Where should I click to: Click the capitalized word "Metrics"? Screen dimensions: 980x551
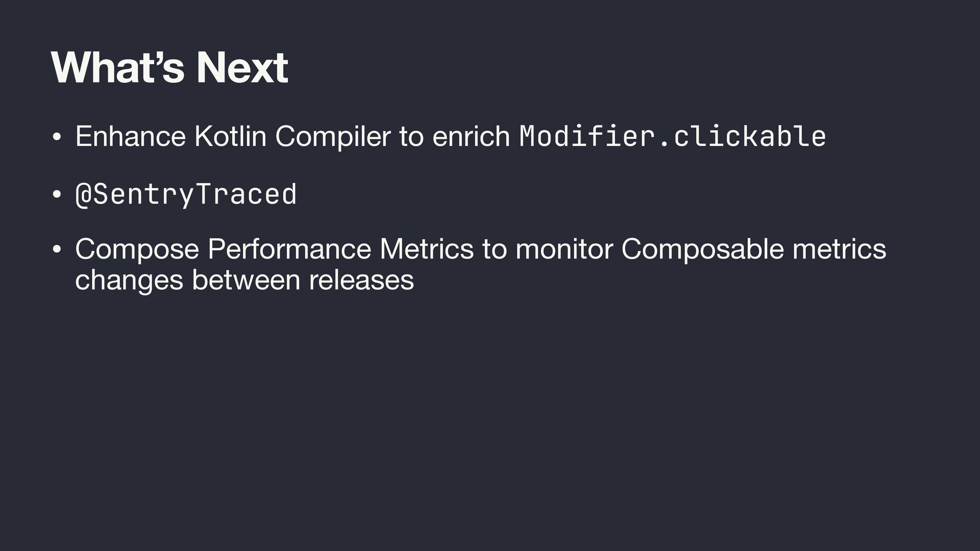[427, 249]
